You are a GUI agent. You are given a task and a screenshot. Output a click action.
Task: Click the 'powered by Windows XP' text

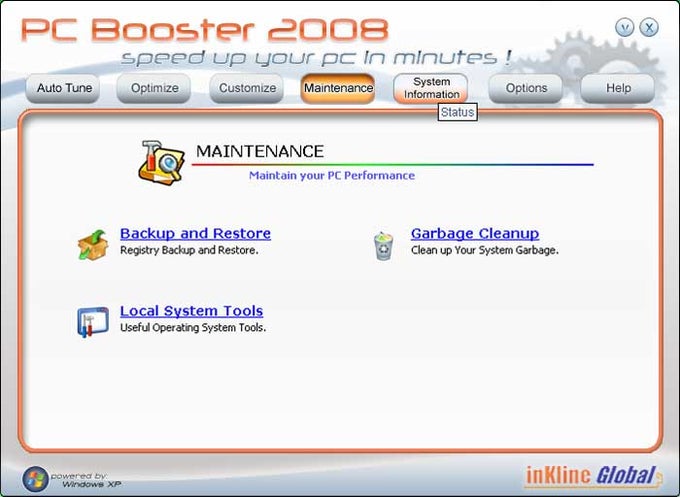(86, 480)
